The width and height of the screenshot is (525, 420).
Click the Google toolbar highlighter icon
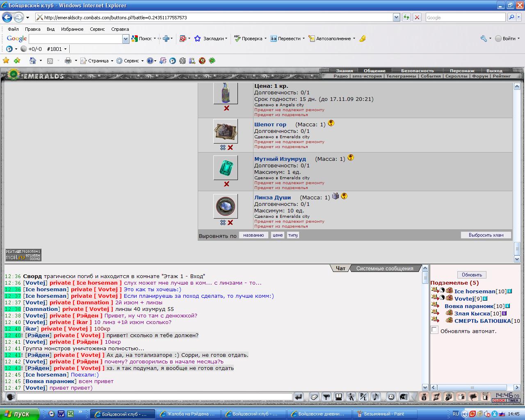point(363,39)
